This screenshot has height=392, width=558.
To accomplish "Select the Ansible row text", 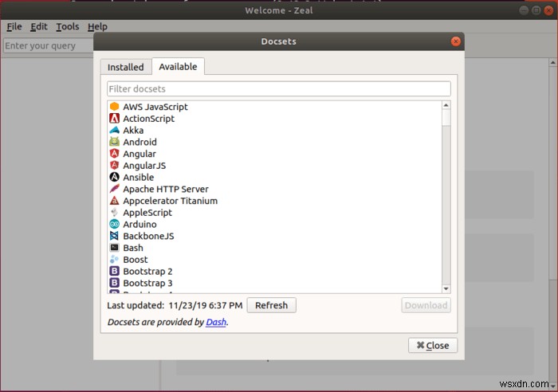I will (139, 177).
